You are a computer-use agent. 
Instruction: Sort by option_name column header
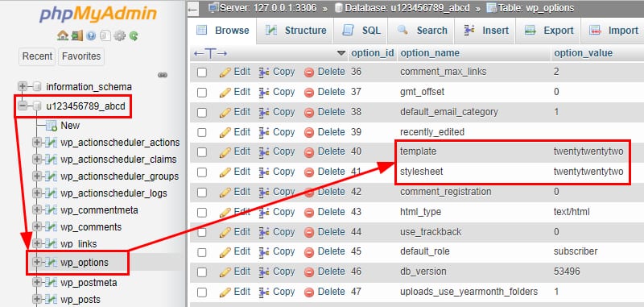point(430,53)
